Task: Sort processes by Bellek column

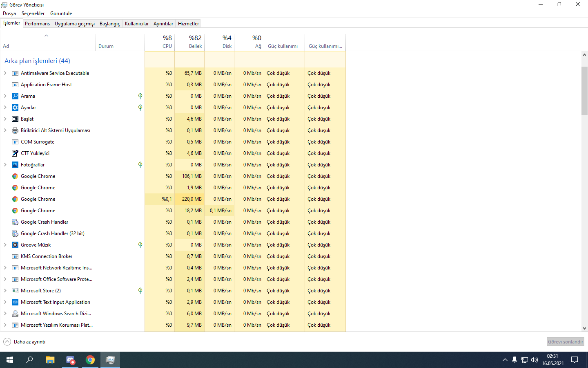Action: point(189,42)
